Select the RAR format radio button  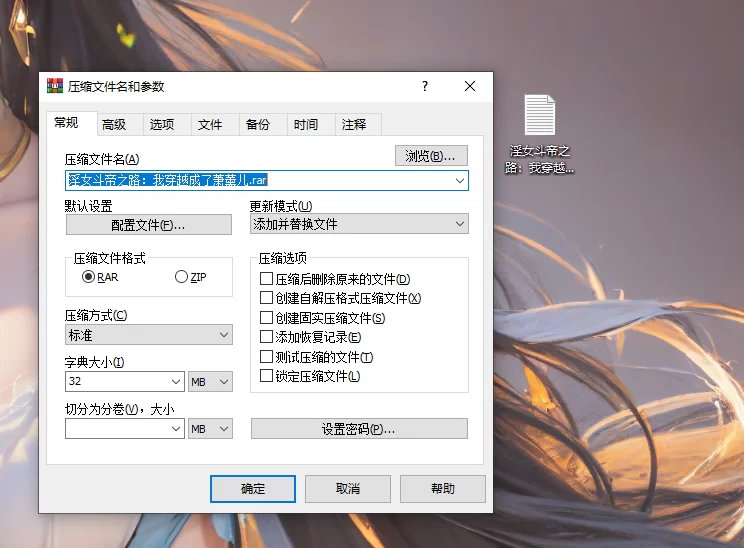coord(88,277)
